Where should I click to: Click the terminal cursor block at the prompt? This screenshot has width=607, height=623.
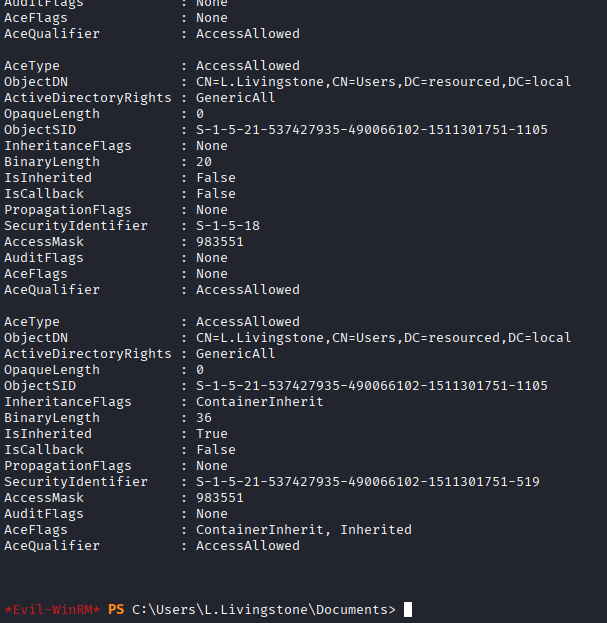pyautogui.click(x=407, y=609)
